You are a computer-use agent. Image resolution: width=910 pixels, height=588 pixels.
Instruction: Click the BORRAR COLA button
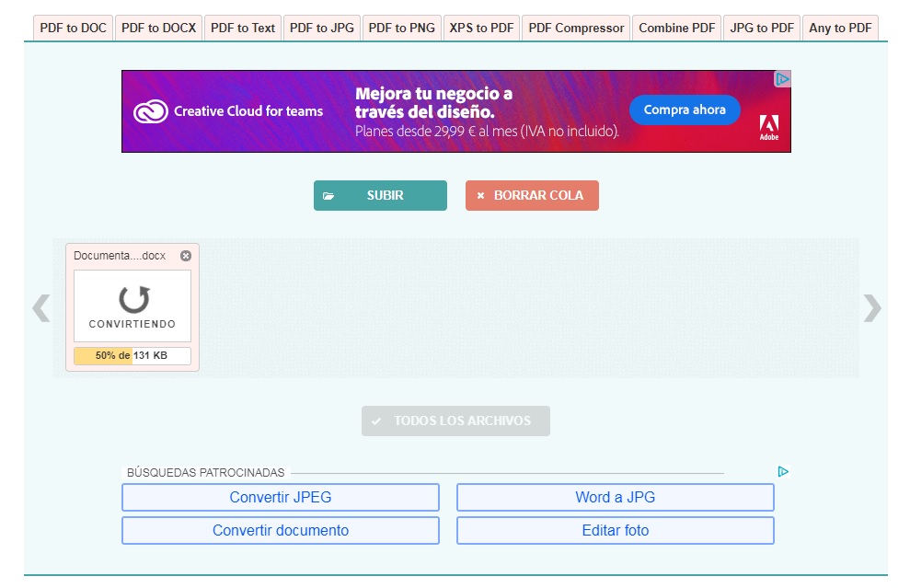532,196
